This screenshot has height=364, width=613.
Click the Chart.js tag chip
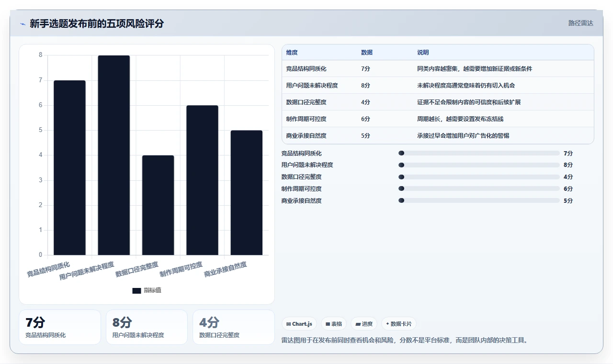(299, 324)
